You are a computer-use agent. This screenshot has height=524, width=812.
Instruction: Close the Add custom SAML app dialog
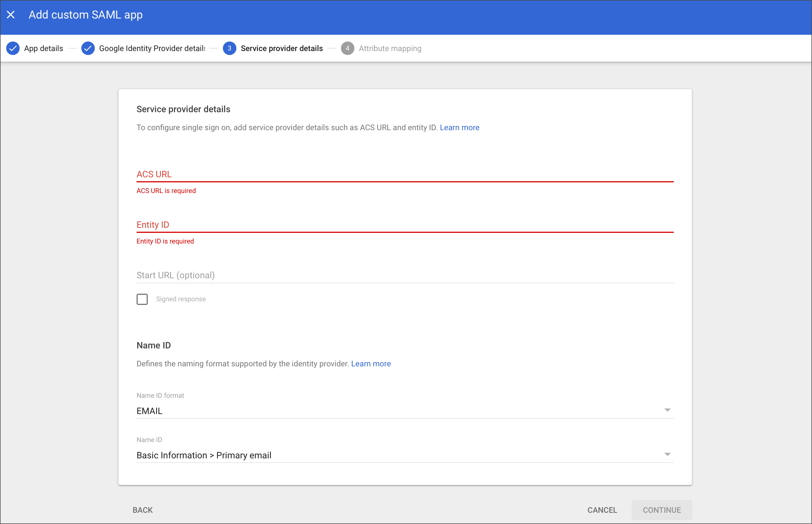11,15
